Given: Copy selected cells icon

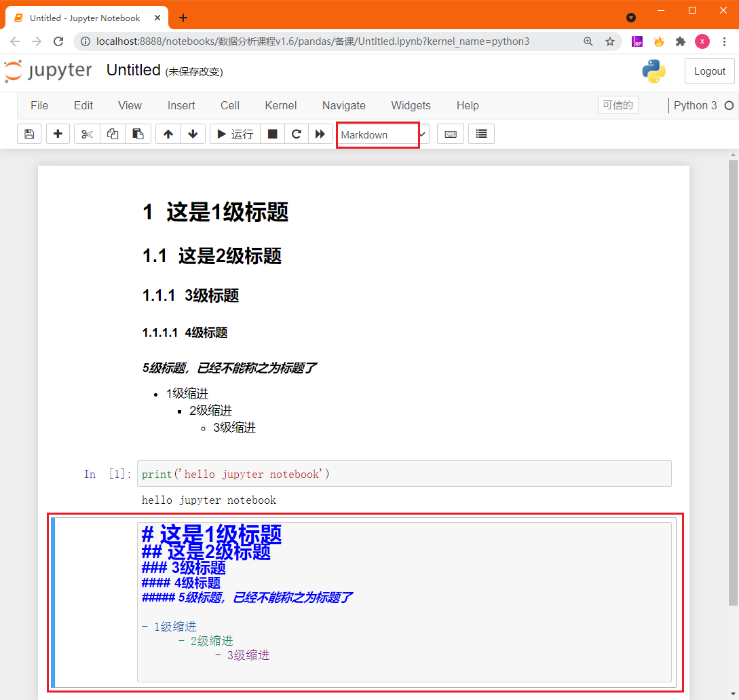Looking at the screenshot, I should (113, 134).
